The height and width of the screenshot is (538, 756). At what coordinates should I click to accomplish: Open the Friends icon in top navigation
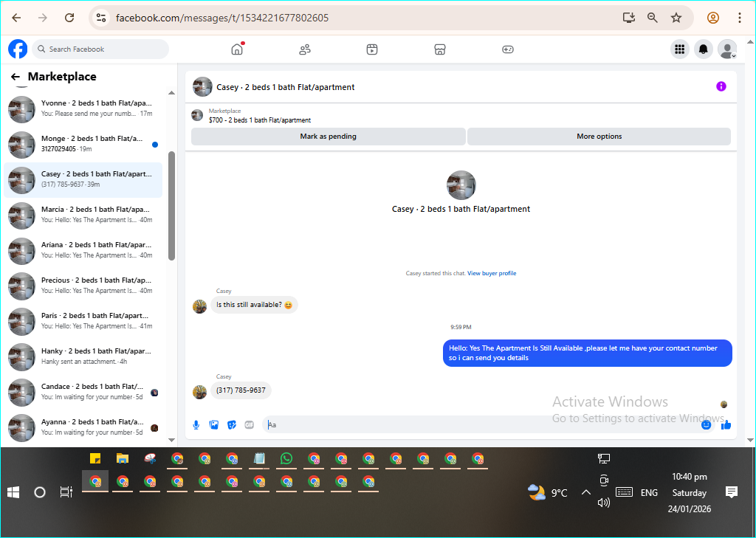tap(305, 49)
